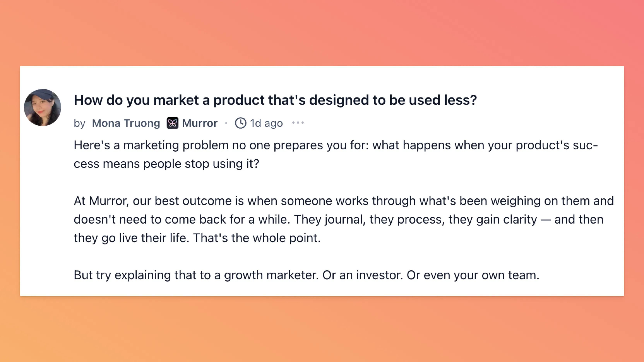Click the Mona Truong author name
644x362 pixels.
point(126,123)
